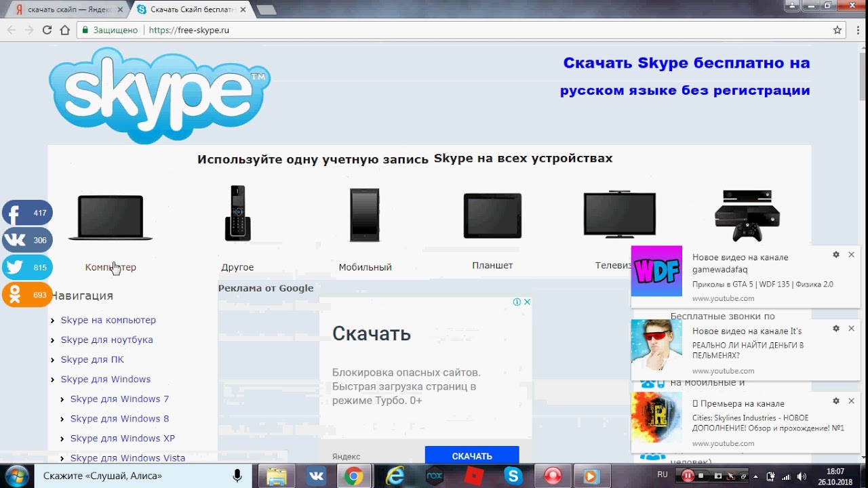
Task: Switch to Скачать Скайп tab
Action: tap(191, 9)
